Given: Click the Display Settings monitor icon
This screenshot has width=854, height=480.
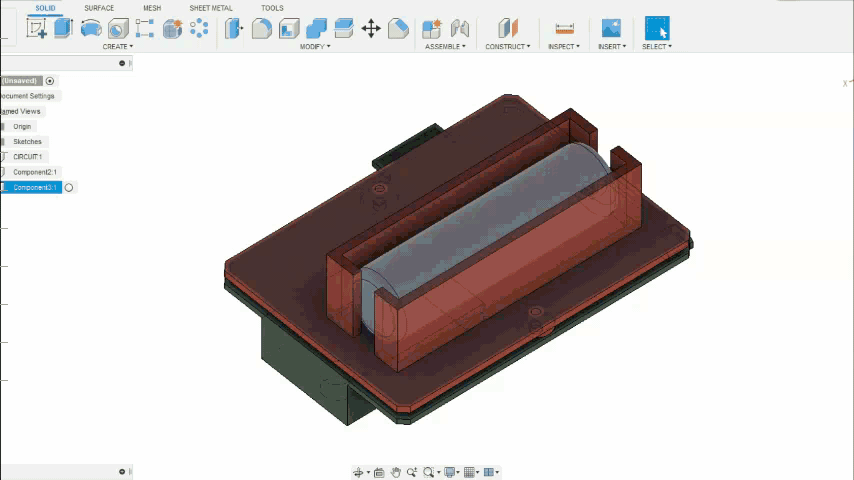Looking at the screenshot, I should pyautogui.click(x=449, y=472).
